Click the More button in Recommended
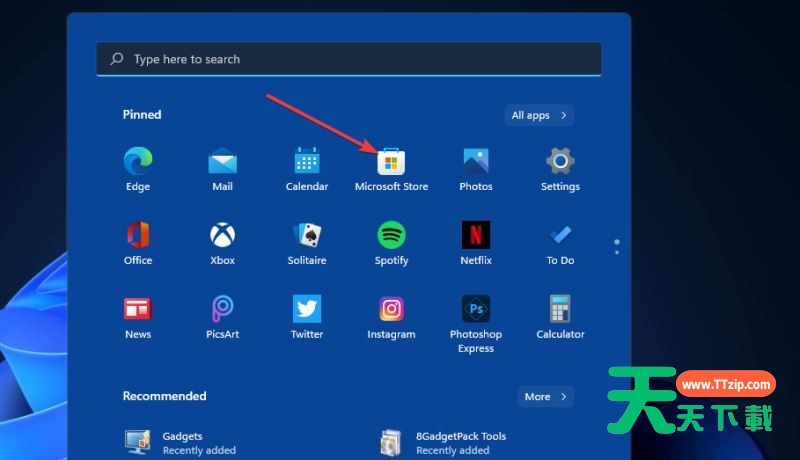 tap(545, 396)
